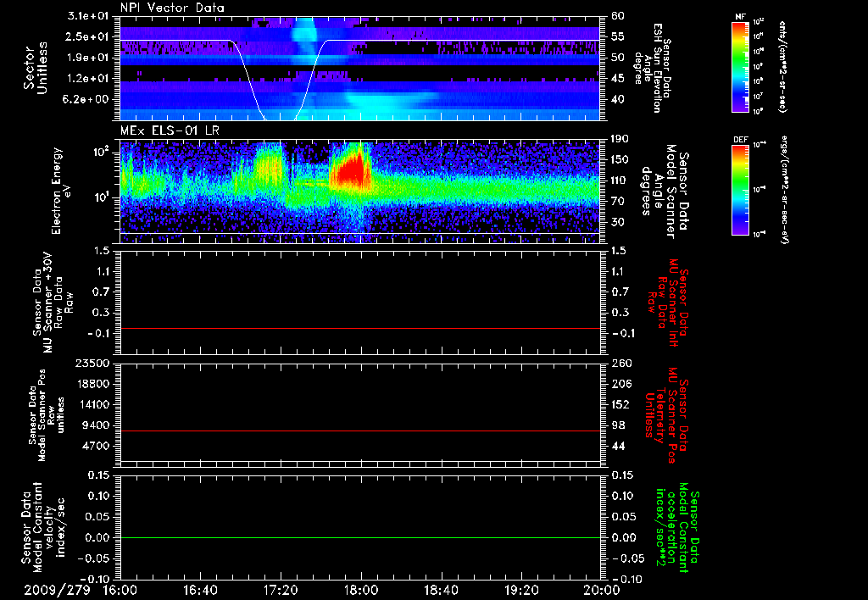Click the '152' telemetry tick label
The height and width of the screenshot is (600, 868).
[x=620, y=404]
